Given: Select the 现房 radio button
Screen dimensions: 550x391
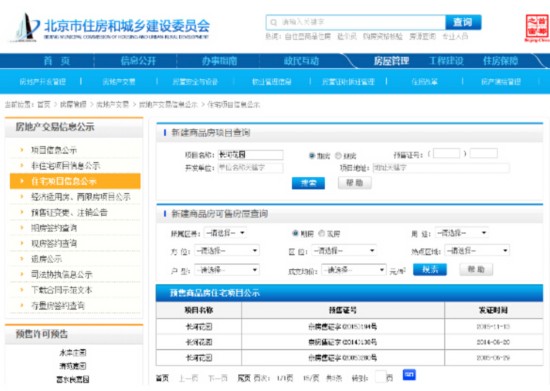Looking at the screenshot, I should coord(321,233).
